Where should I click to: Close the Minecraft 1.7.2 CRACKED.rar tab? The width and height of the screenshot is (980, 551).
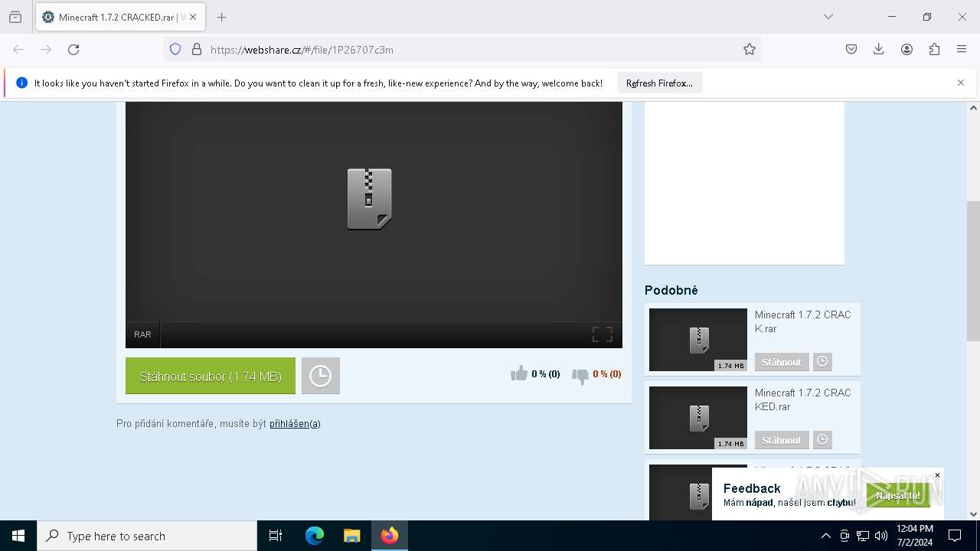click(193, 17)
